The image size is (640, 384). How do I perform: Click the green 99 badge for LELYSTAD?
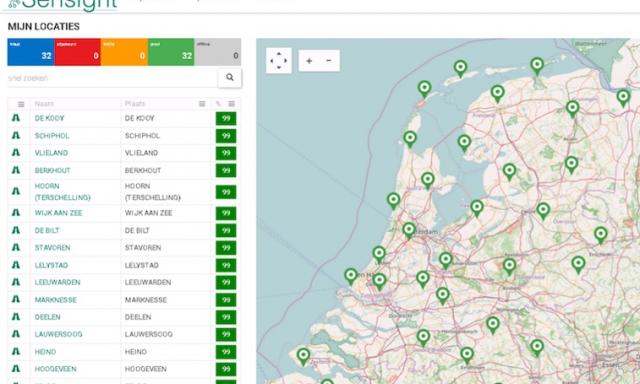coord(226,265)
